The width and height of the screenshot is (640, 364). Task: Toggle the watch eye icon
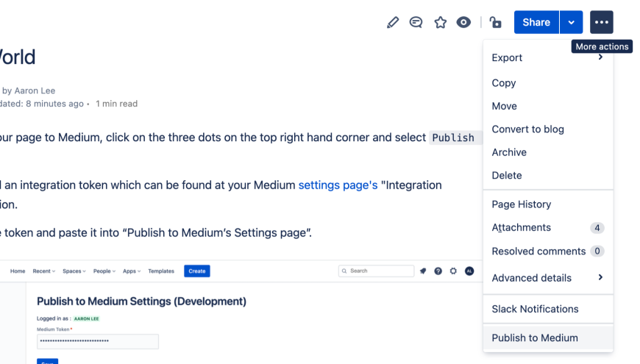click(463, 23)
